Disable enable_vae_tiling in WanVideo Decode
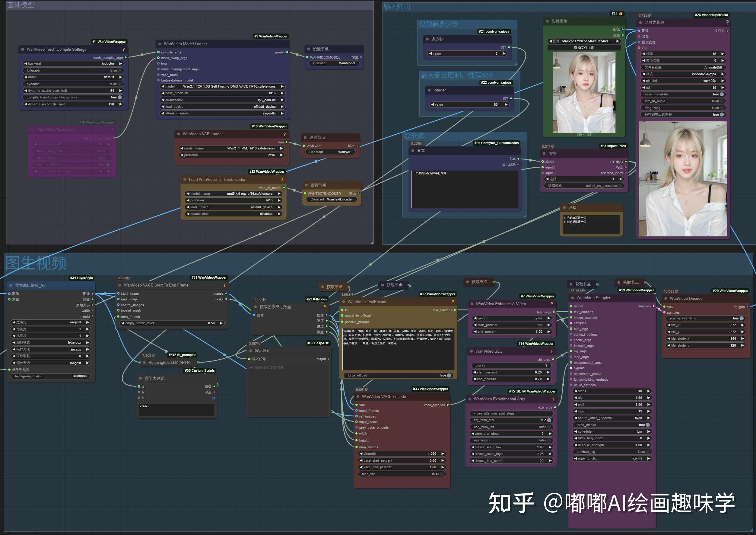This screenshot has height=535, width=756. 741,318
